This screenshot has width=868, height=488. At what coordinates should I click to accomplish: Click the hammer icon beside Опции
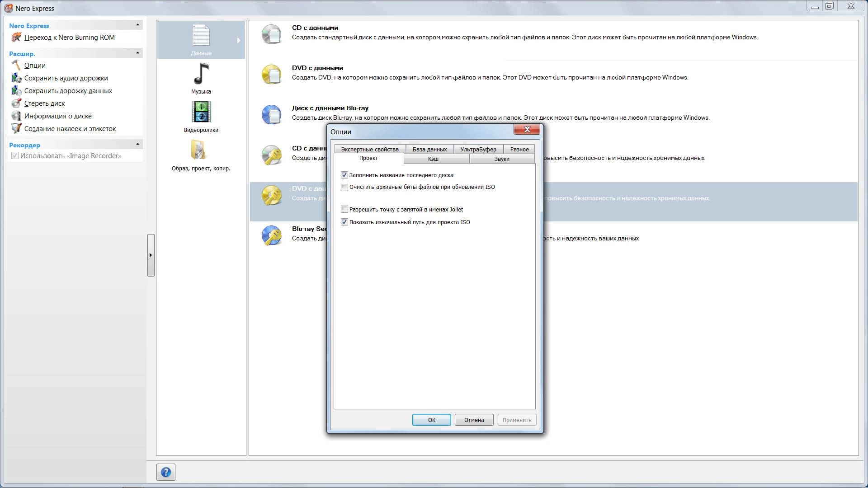(x=16, y=66)
